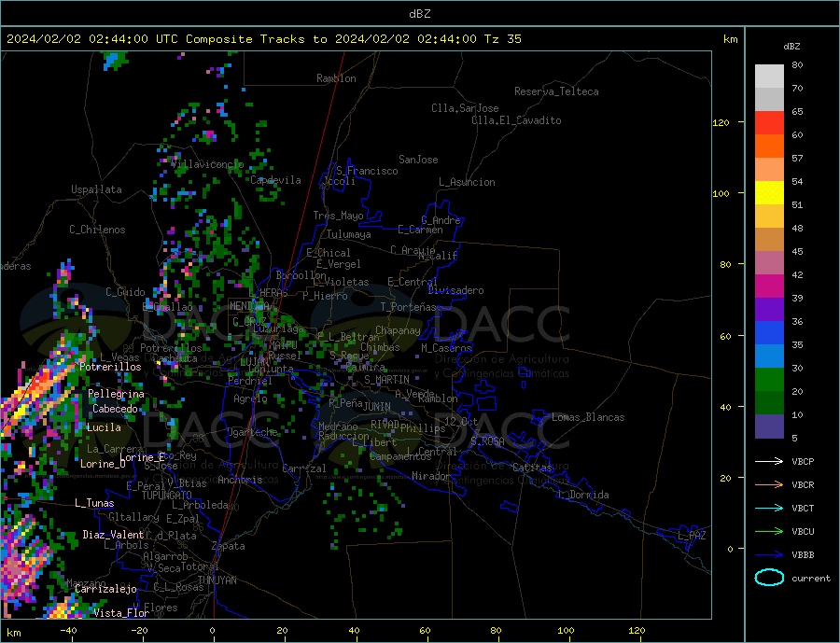Click the 'Clla.SanJose' map label
The width and height of the screenshot is (840, 643).
465,108
